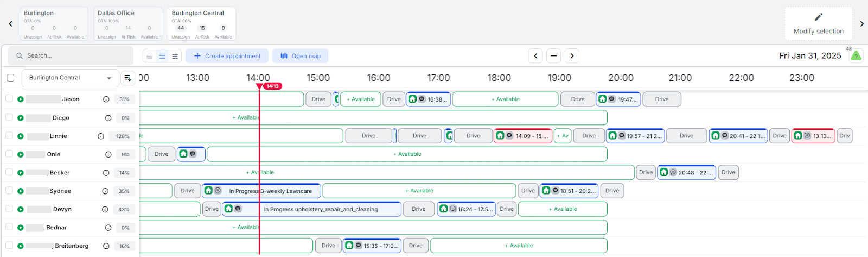Click Linnie's -128% utilization badge

(122, 136)
